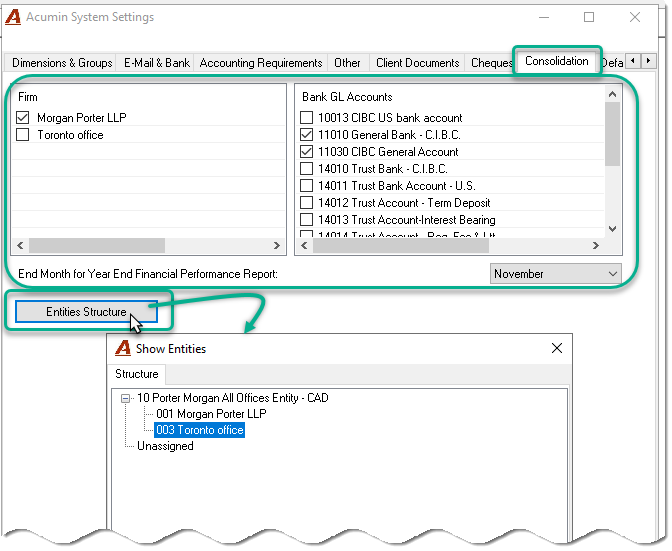This screenshot has width=672, height=551.
Task: Select the Other tab
Action: pyautogui.click(x=347, y=63)
